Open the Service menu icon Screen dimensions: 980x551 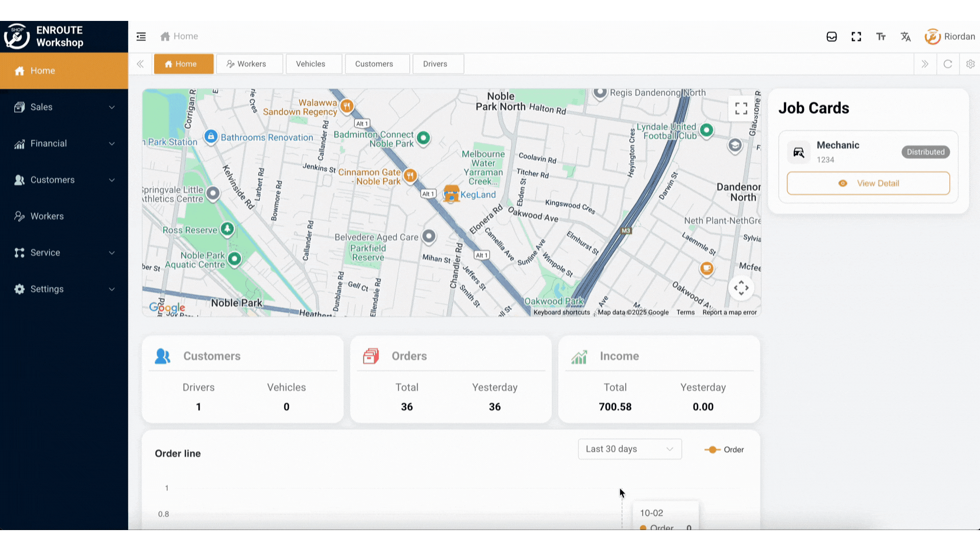point(19,253)
